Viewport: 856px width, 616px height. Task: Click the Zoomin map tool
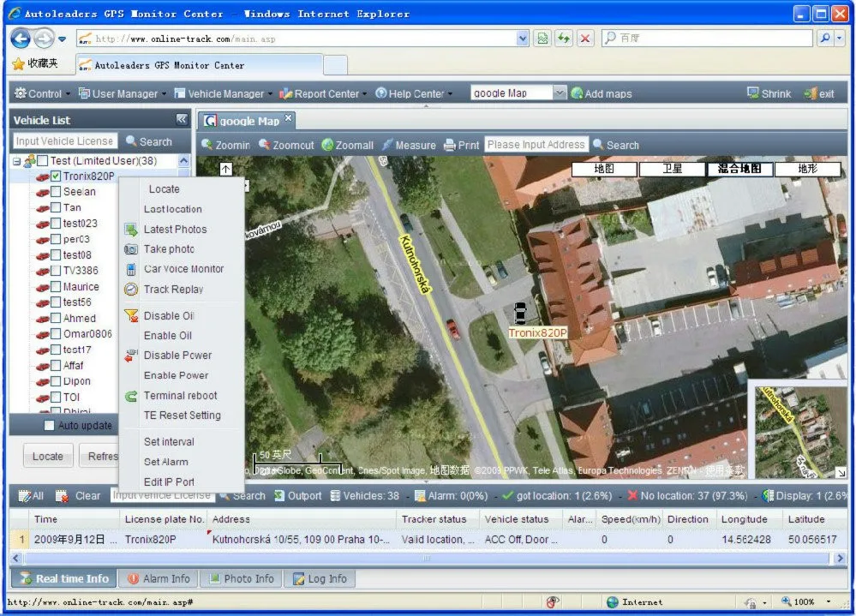click(225, 145)
